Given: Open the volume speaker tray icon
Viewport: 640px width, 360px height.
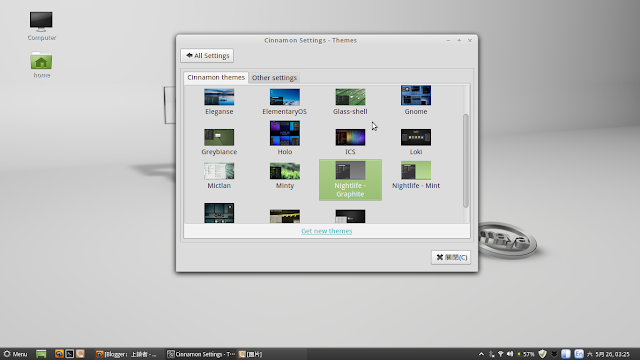Looking at the screenshot, I should point(510,354).
